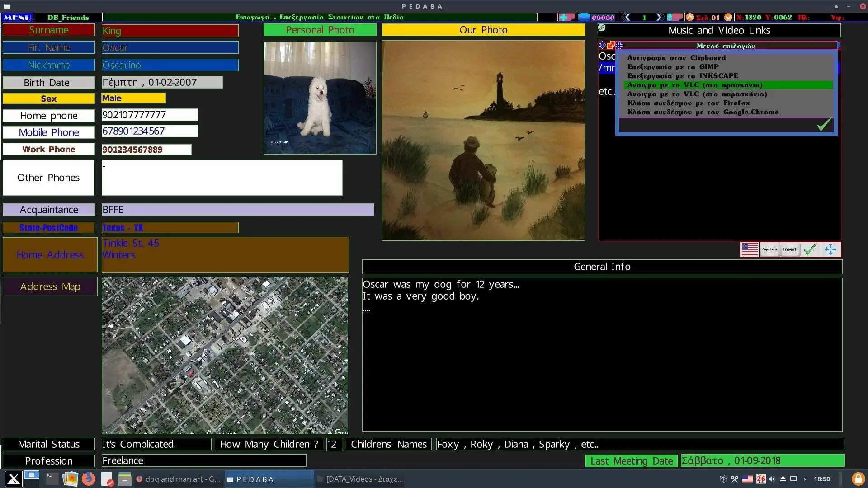Go to the previous record with the left chevron
Screen dimensions: 868x488
coord(627,17)
